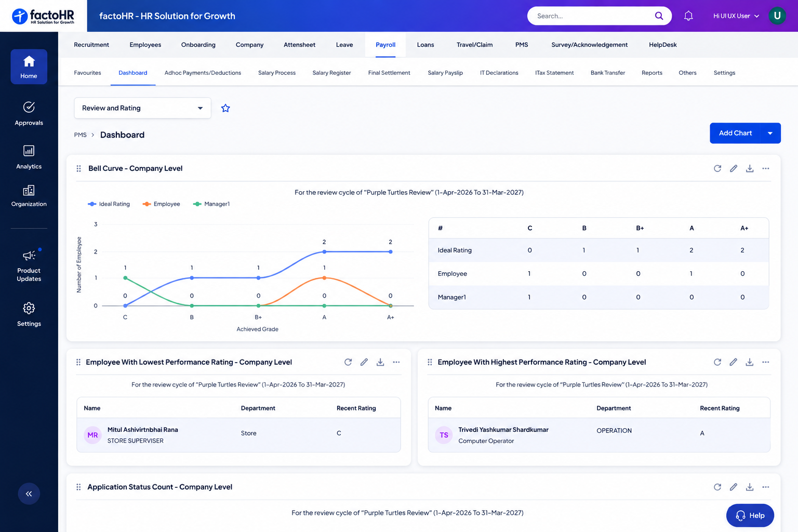
Task: Collapse the sidebar with double chevron
Action: tap(29, 494)
